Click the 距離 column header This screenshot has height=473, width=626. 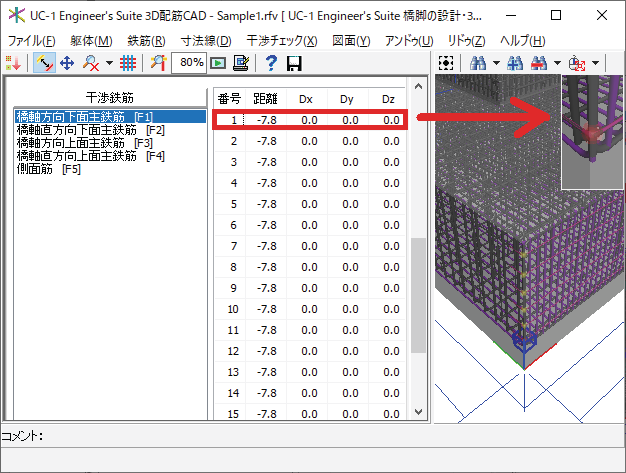point(266,97)
